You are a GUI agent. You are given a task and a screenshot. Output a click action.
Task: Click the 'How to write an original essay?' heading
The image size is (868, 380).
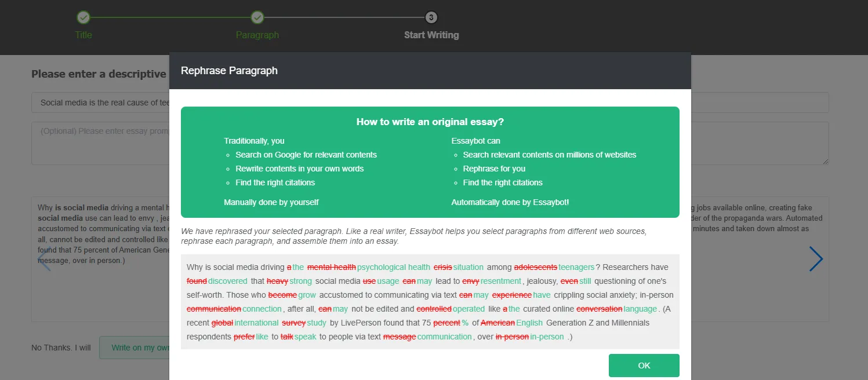click(430, 122)
